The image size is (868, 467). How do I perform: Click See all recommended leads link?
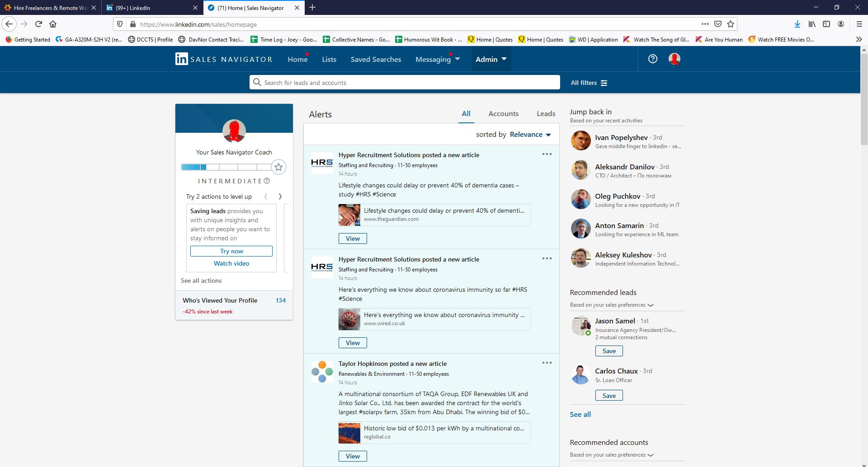(x=580, y=414)
